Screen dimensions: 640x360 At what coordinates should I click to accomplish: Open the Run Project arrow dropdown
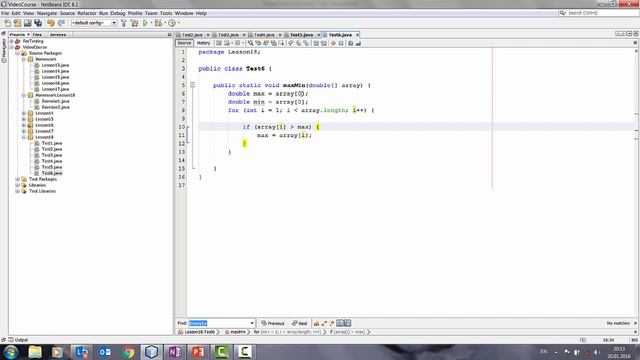(x=151, y=23)
